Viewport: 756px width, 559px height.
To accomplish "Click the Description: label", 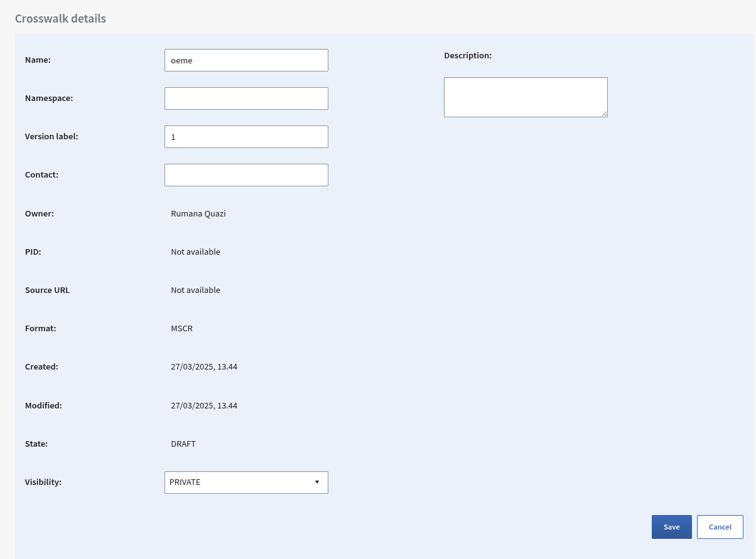I will point(468,55).
